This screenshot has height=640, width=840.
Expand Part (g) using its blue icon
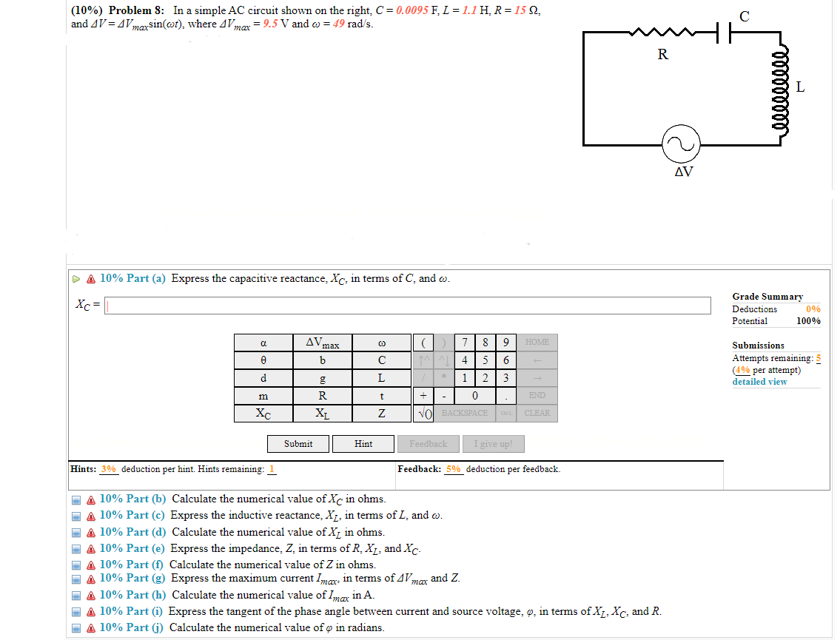pyautogui.click(x=76, y=579)
